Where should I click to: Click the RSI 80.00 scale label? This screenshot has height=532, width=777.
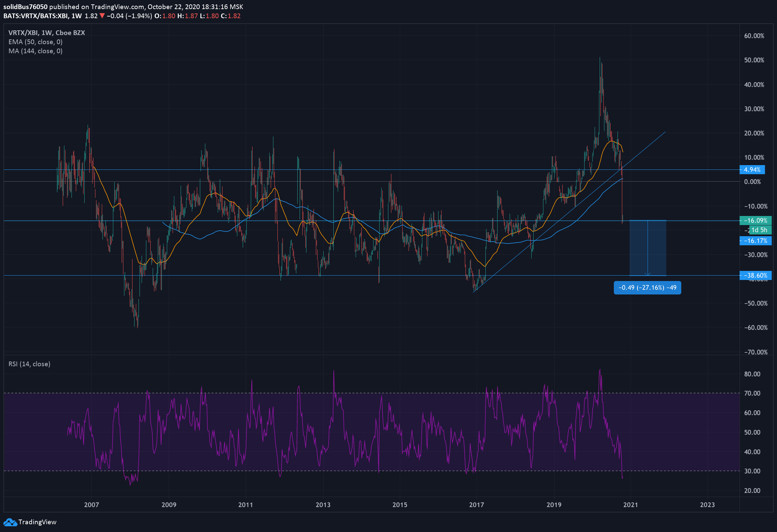pos(752,374)
